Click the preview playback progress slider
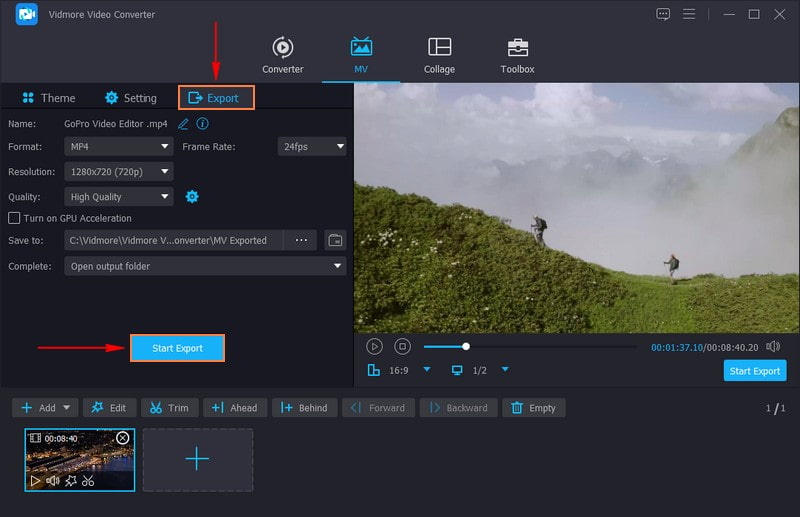 530,347
